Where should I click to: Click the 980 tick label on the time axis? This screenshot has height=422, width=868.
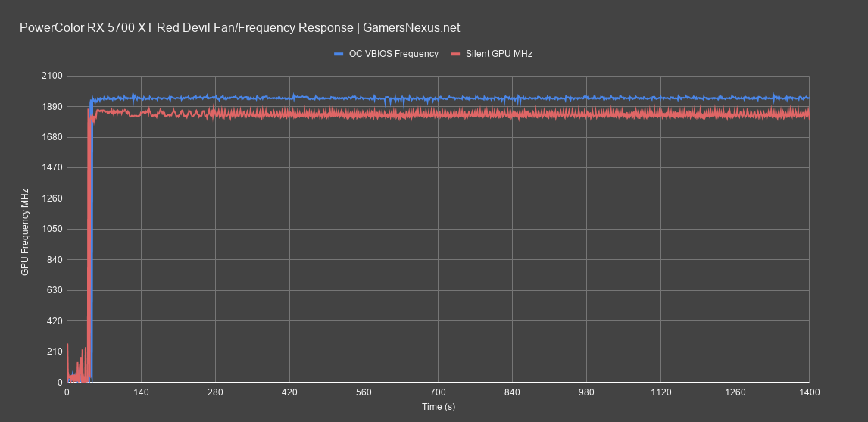point(586,392)
